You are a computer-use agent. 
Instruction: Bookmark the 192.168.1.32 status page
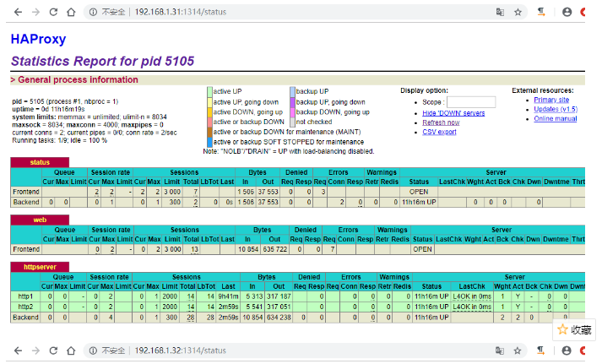click(x=518, y=350)
